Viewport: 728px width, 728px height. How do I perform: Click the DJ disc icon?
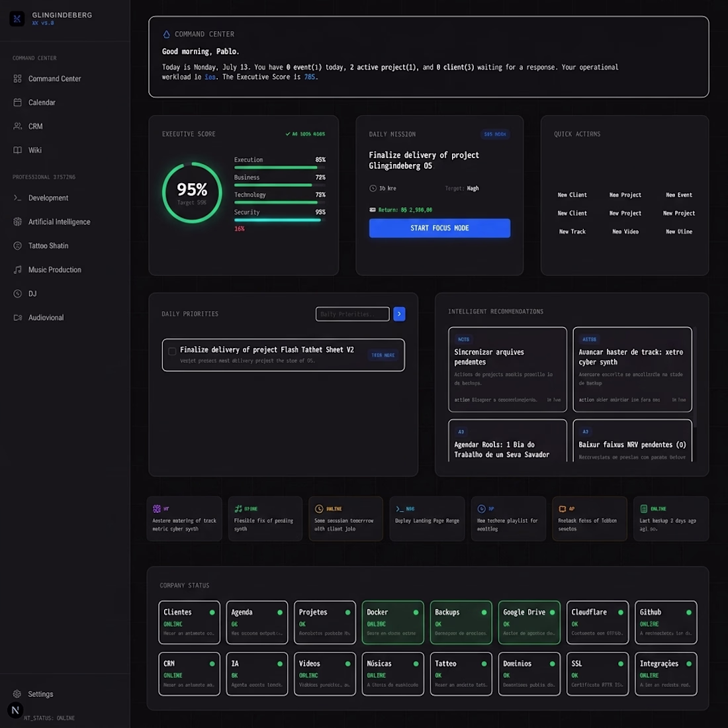[18, 293]
